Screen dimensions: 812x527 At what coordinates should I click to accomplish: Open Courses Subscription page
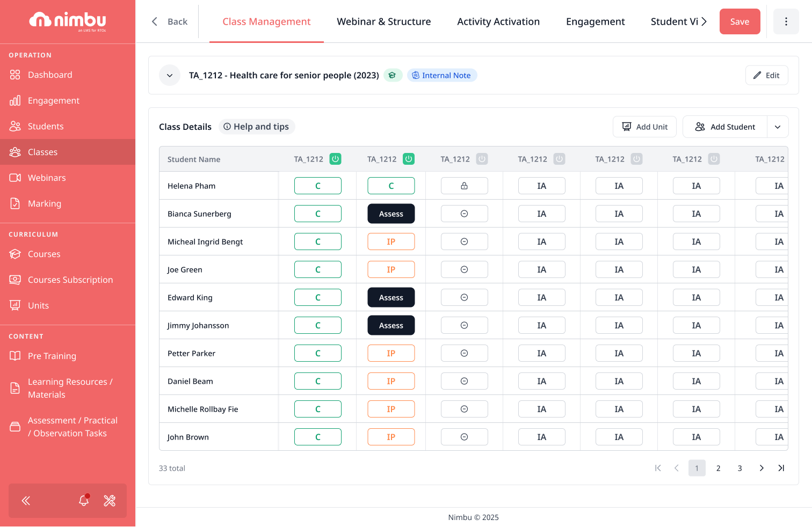tap(68, 280)
